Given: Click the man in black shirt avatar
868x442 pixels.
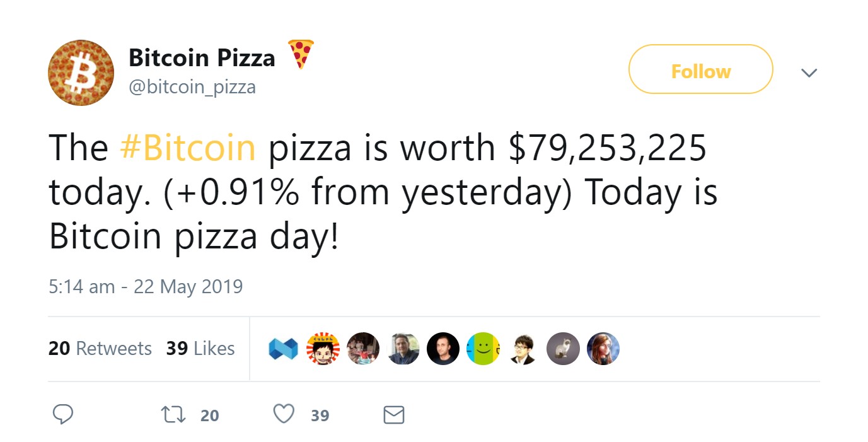Looking at the screenshot, I should point(443,349).
